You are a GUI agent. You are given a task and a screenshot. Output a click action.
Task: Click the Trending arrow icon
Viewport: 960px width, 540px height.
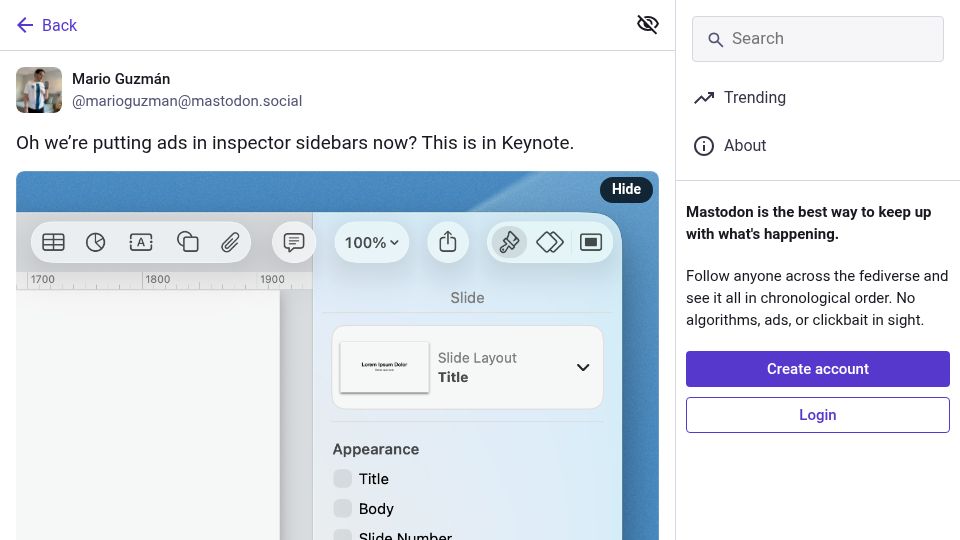click(704, 97)
